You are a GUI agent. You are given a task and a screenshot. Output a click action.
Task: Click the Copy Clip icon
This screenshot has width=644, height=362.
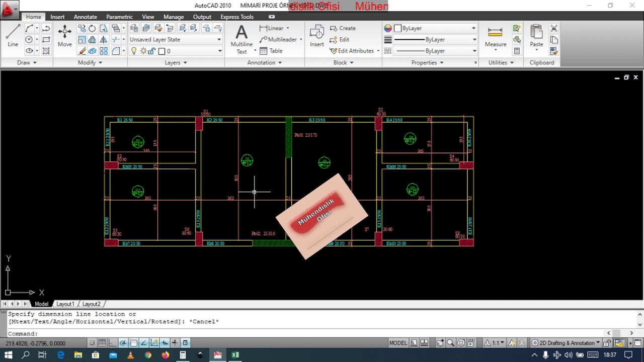tap(554, 40)
